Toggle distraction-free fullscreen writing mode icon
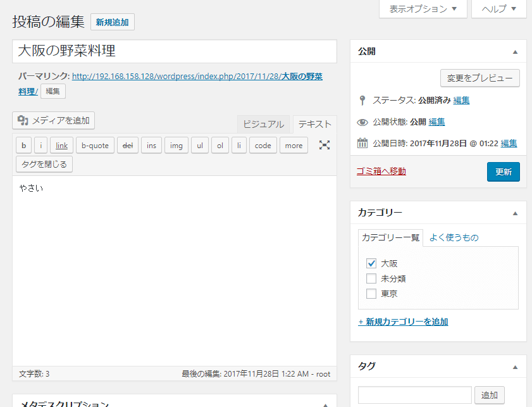This screenshot has height=407, width=532. [x=325, y=145]
